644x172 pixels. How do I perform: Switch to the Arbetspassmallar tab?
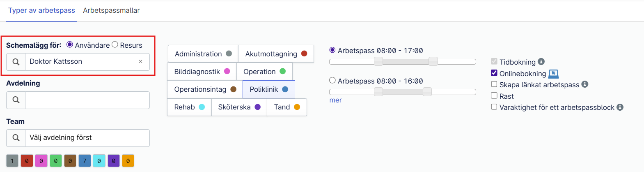[111, 10]
